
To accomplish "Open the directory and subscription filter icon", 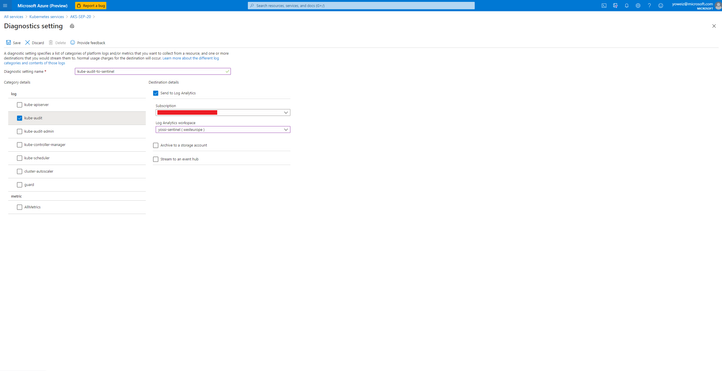I will pyautogui.click(x=615, y=6).
